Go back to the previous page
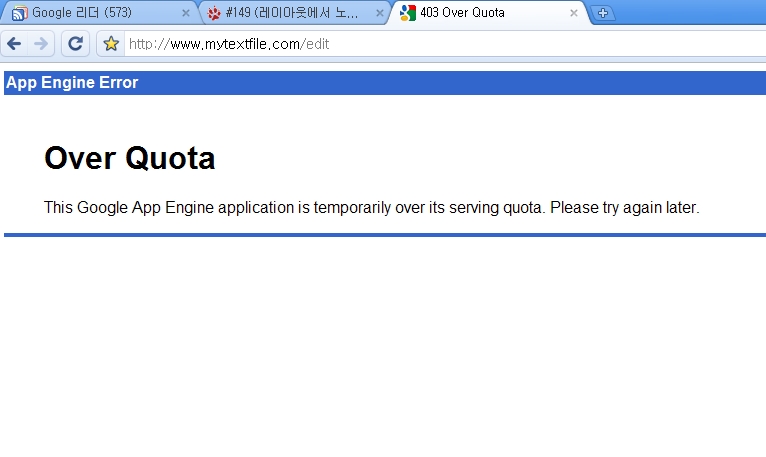 click(14, 44)
